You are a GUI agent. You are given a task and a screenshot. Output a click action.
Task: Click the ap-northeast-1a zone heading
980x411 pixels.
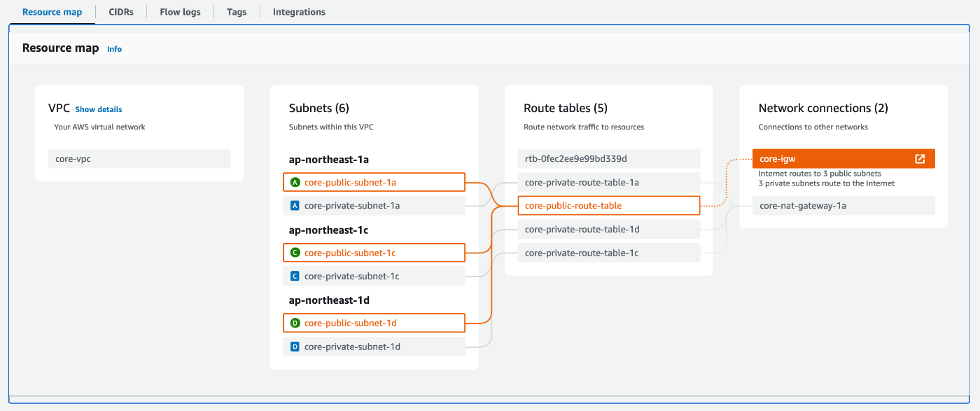click(328, 160)
